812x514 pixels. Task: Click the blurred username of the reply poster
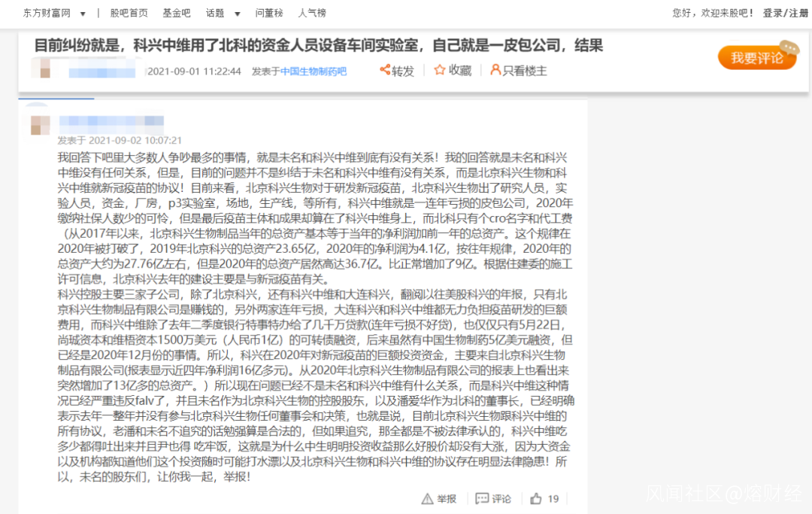(111, 120)
